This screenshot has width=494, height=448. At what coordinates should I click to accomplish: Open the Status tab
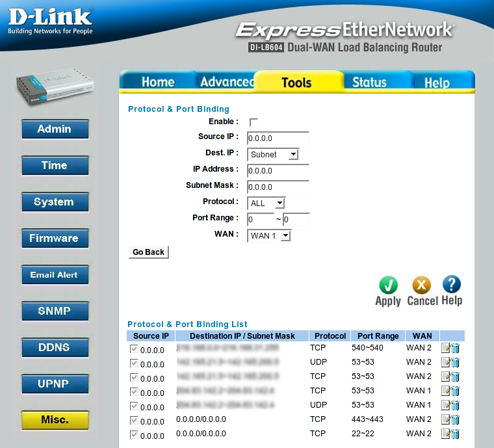(369, 82)
